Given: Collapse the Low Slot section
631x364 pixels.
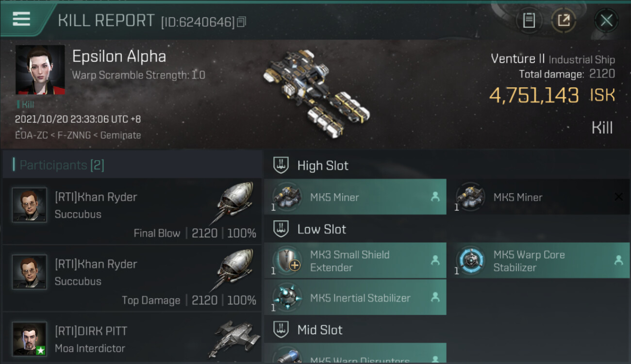Looking at the screenshot, I should (x=281, y=229).
